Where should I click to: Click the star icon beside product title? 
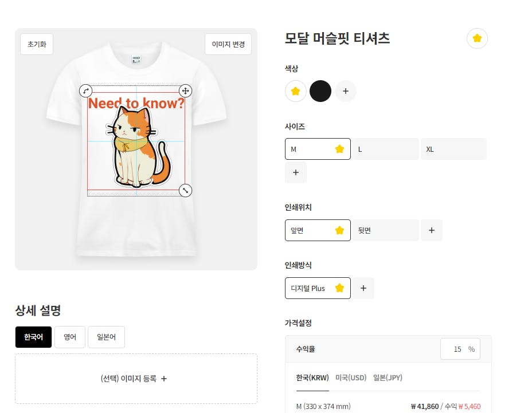point(477,39)
